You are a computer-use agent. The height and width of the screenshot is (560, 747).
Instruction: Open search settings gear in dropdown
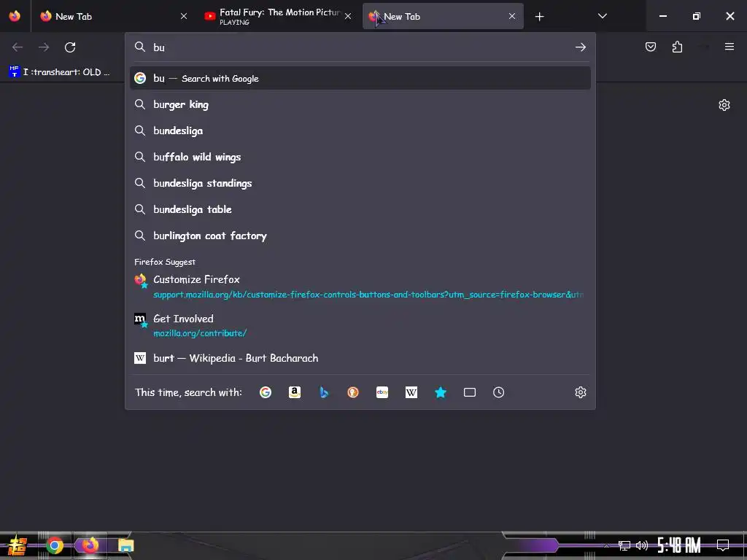[x=580, y=392]
